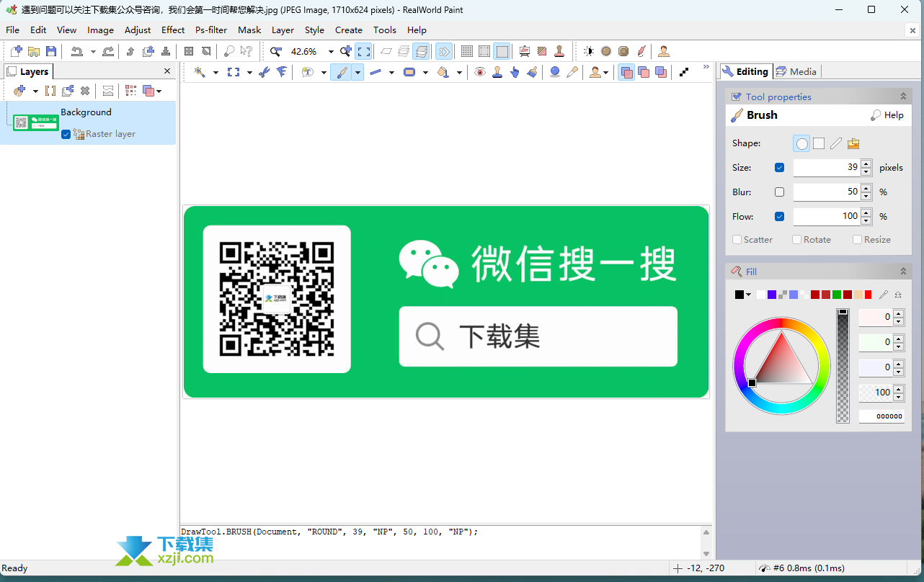The width and height of the screenshot is (924, 582).
Task: Click the New document icon
Action: (16, 51)
